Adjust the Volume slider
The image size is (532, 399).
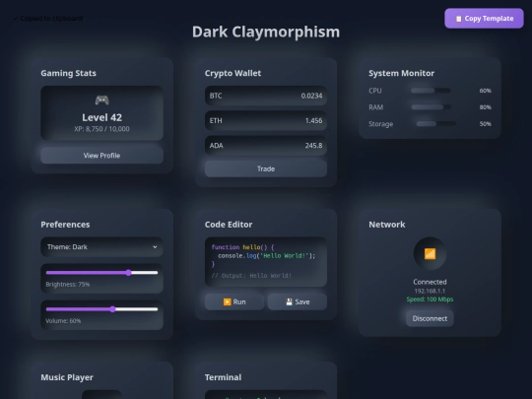[101, 309]
